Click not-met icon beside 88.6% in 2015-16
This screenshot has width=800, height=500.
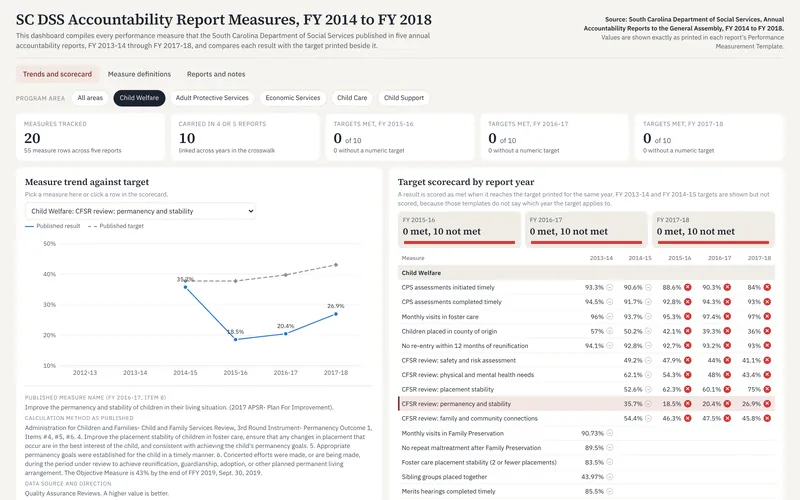[688, 287]
